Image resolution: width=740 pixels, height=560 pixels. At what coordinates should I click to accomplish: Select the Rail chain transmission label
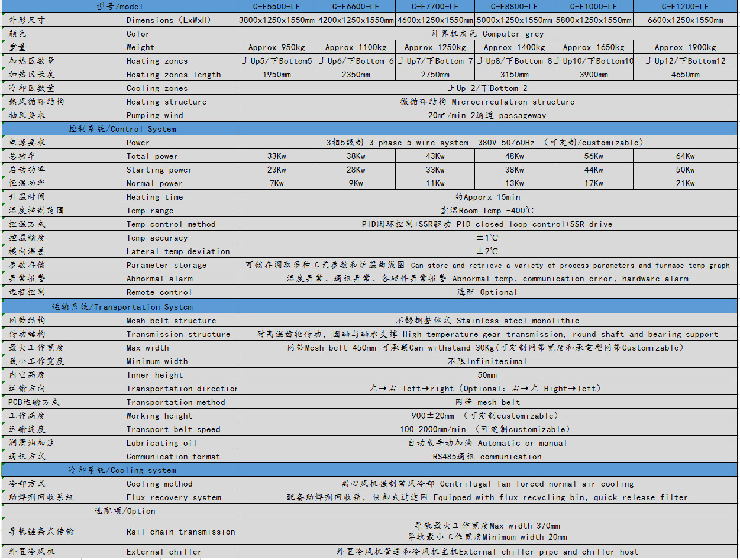pos(180,532)
